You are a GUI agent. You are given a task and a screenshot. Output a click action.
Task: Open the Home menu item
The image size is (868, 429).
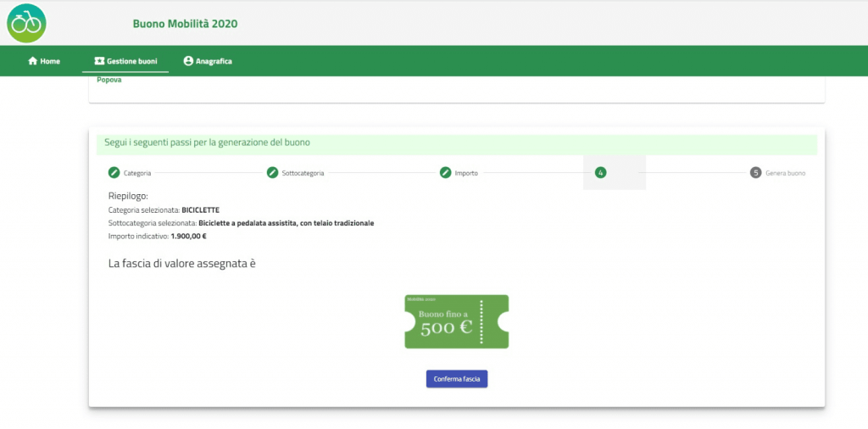[x=44, y=61]
